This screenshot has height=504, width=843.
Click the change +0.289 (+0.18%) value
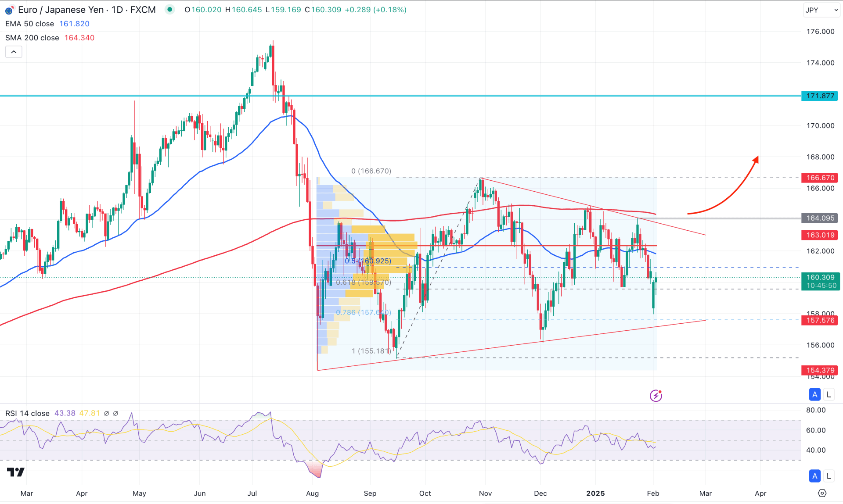[x=375, y=10]
